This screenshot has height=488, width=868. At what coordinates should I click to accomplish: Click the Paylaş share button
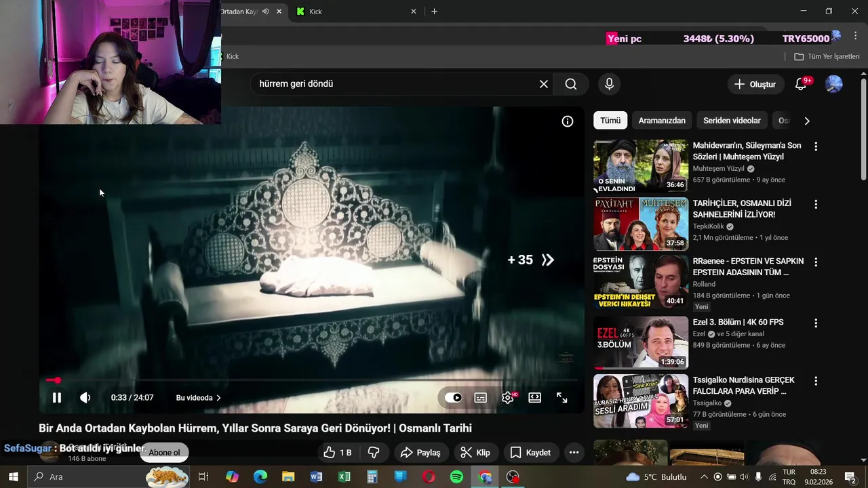tap(420, 452)
